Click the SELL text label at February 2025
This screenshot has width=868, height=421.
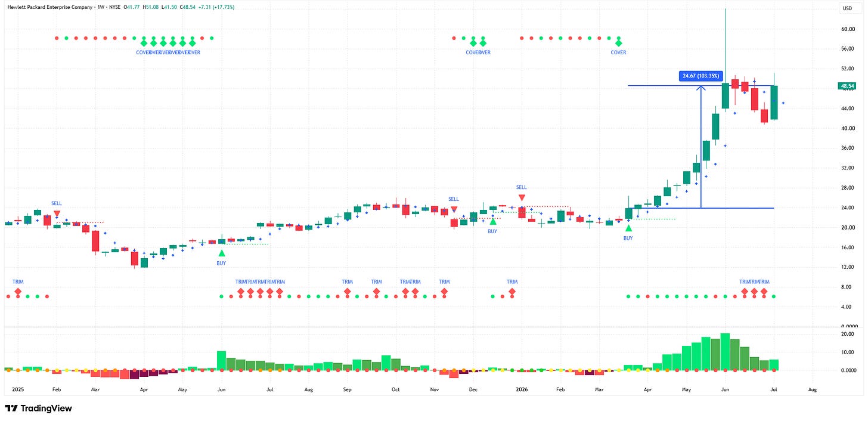57,203
